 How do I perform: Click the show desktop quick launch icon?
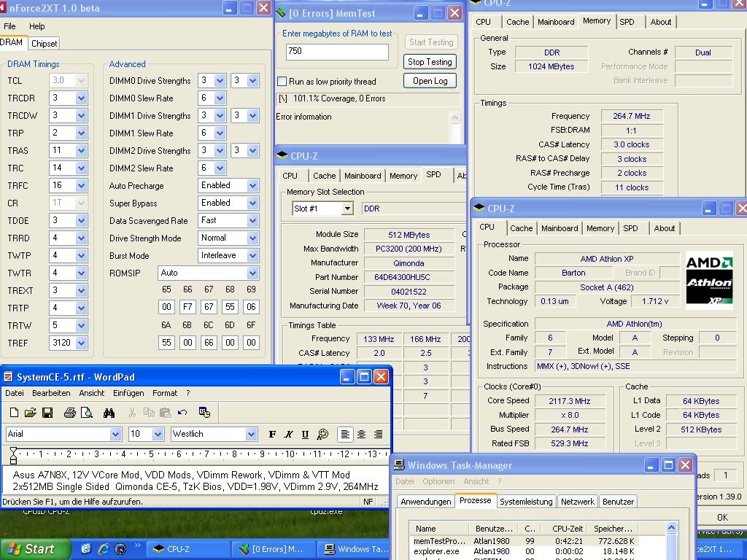click(x=86, y=549)
